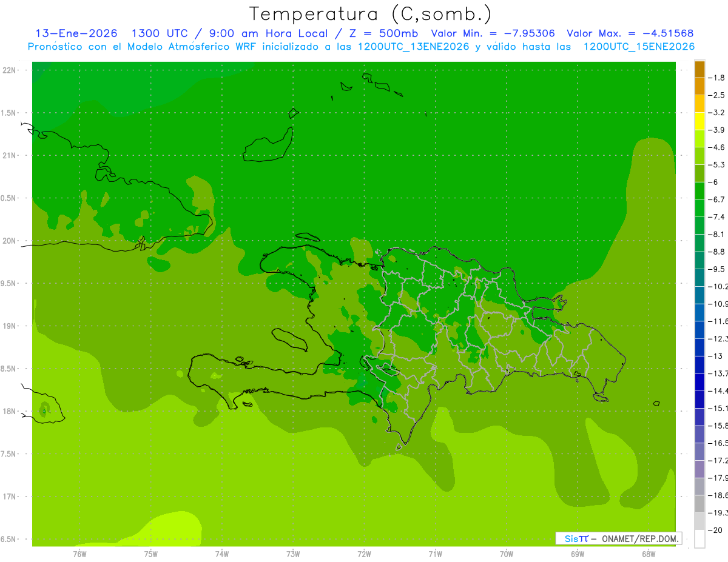Click the '-3.2' colorbar value

718,112
